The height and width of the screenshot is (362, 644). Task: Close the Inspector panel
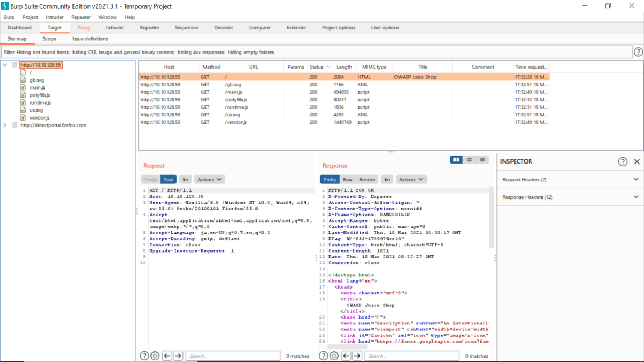tap(637, 161)
